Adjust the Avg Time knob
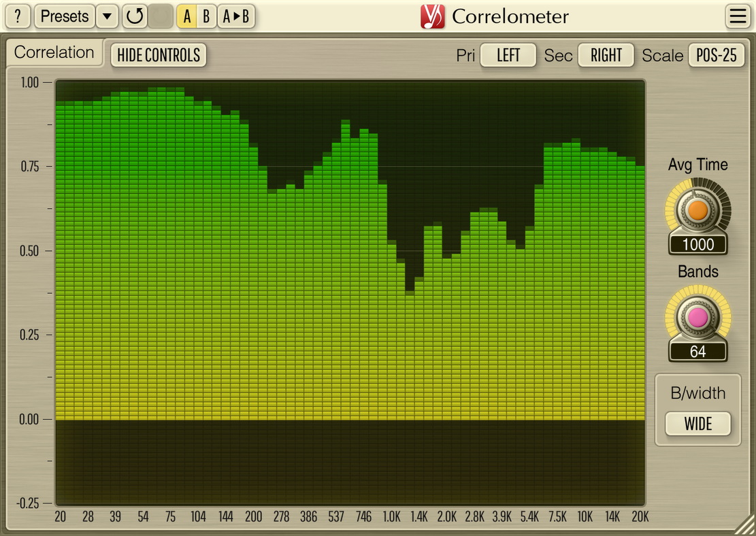The image size is (756, 536). (x=698, y=211)
